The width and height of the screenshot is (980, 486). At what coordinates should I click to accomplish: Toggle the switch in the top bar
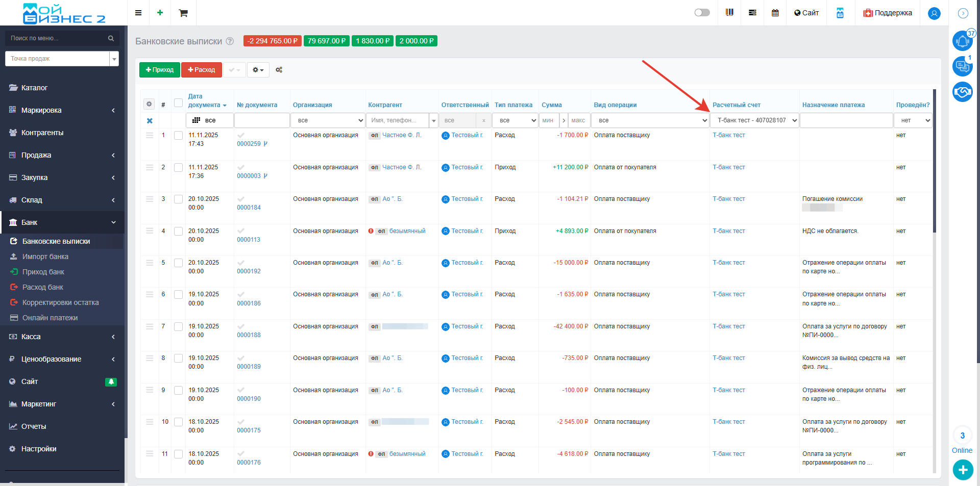click(x=702, y=13)
